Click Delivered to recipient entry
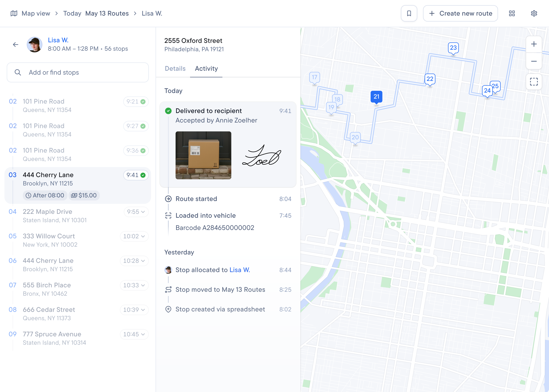Viewport: 549px width, 392px height. [228, 144]
